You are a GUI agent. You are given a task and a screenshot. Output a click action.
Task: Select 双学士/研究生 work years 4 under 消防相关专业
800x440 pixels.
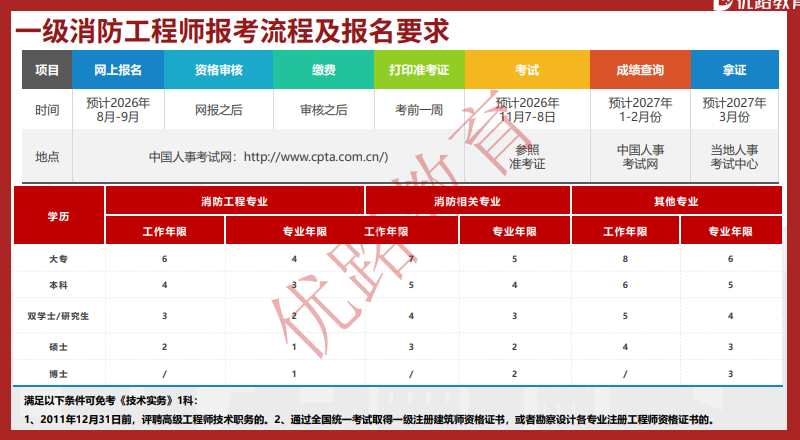(x=411, y=316)
